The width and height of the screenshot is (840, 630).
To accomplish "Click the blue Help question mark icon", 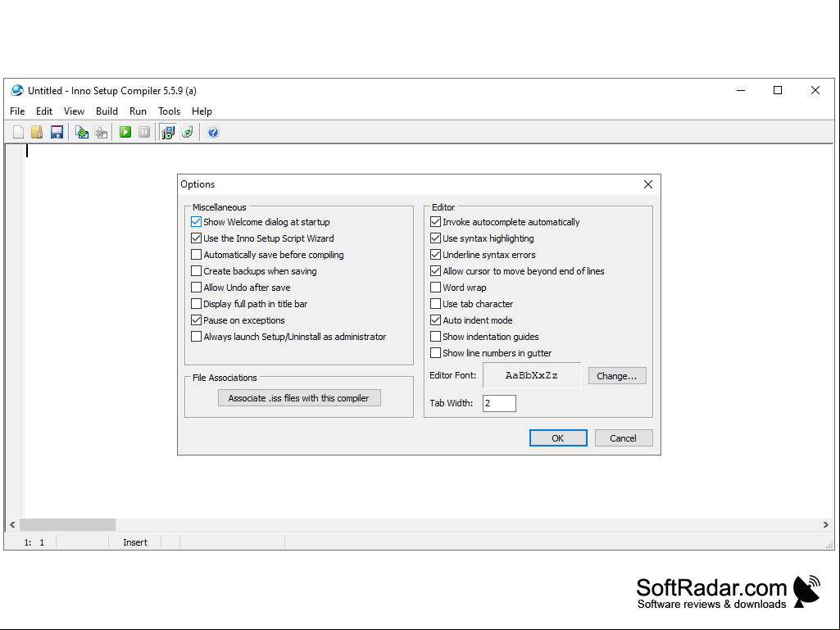I will pos(213,133).
